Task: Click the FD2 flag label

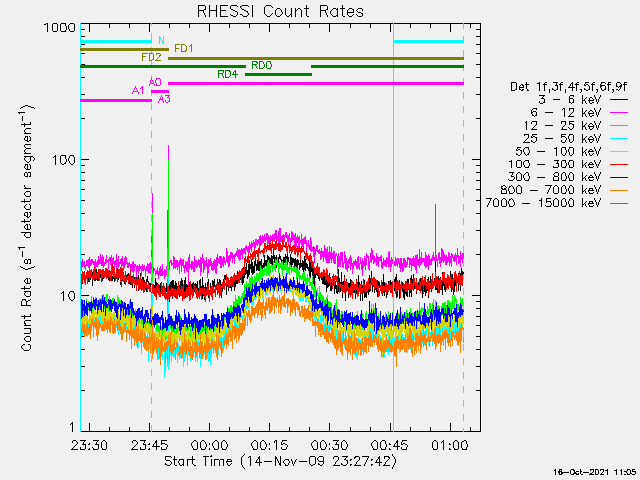Action: (x=151, y=57)
